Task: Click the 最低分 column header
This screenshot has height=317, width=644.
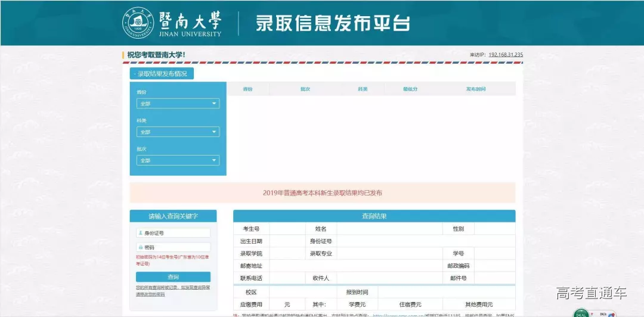Action: (x=410, y=89)
